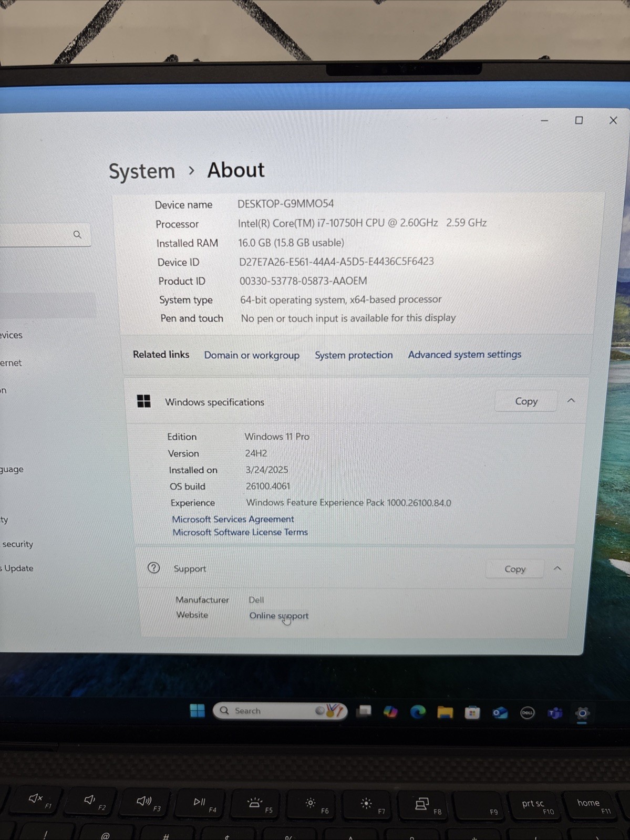This screenshot has height=840, width=630.
Task: Click the 64-bit operating system text
Action: click(x=340, y=299)
